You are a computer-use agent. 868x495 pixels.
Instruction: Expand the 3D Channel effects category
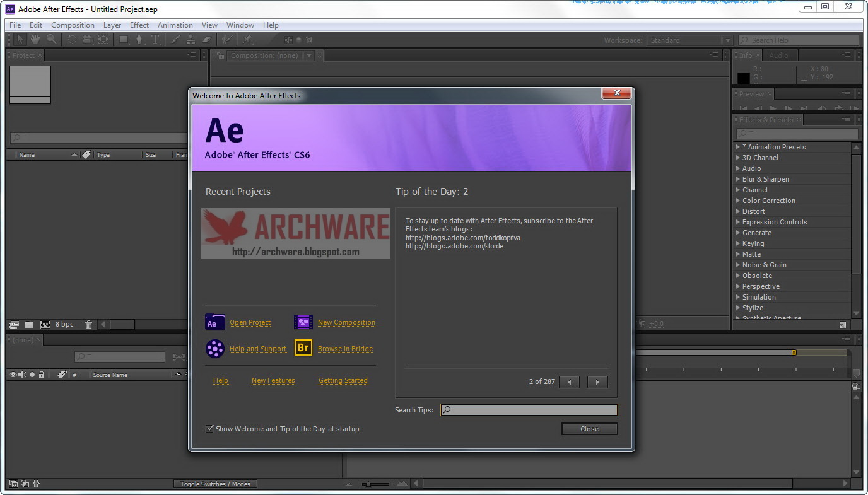coord(738,158)
